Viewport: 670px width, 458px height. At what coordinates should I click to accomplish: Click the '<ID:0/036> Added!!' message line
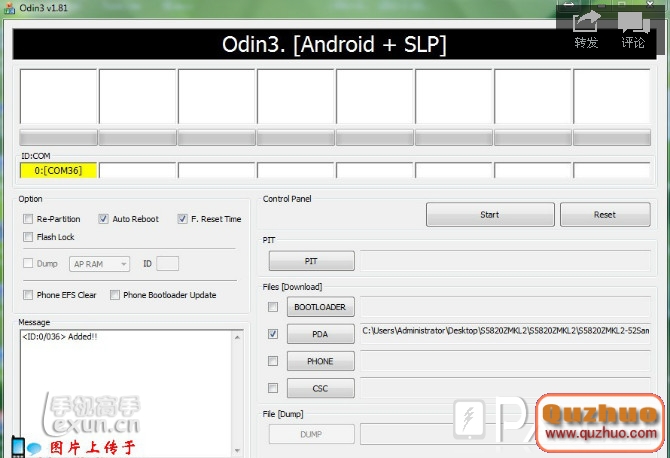click(60, 337)
